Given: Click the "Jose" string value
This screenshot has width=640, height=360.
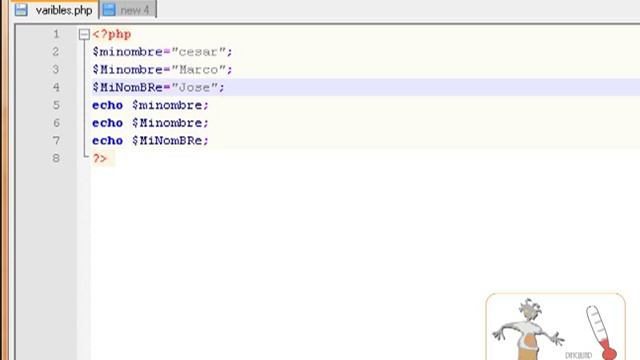Looking at the screenshot, I should [195, 87].
